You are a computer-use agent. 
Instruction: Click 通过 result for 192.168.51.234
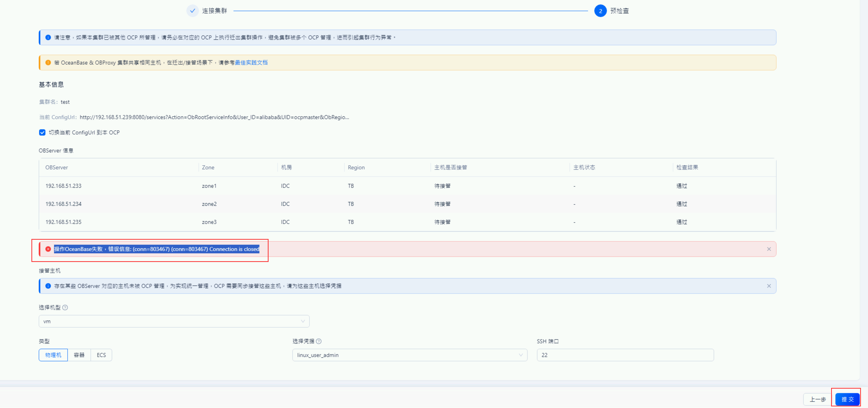click(x=681, y=204)
